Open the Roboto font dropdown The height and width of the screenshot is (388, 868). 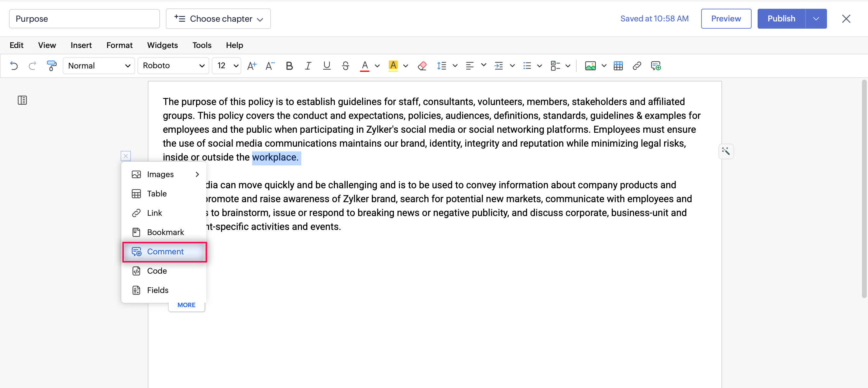pyautogui.click(x=173, y=66)
